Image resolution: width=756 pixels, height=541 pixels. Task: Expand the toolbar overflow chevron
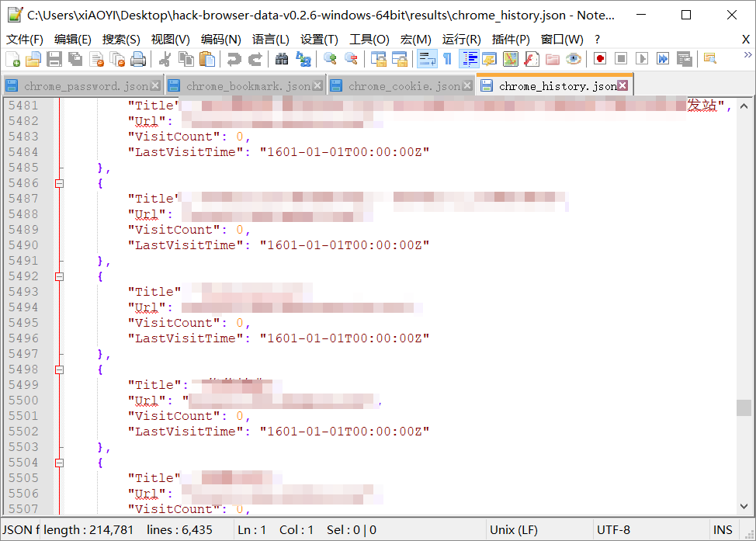click(x=747, y=54)
